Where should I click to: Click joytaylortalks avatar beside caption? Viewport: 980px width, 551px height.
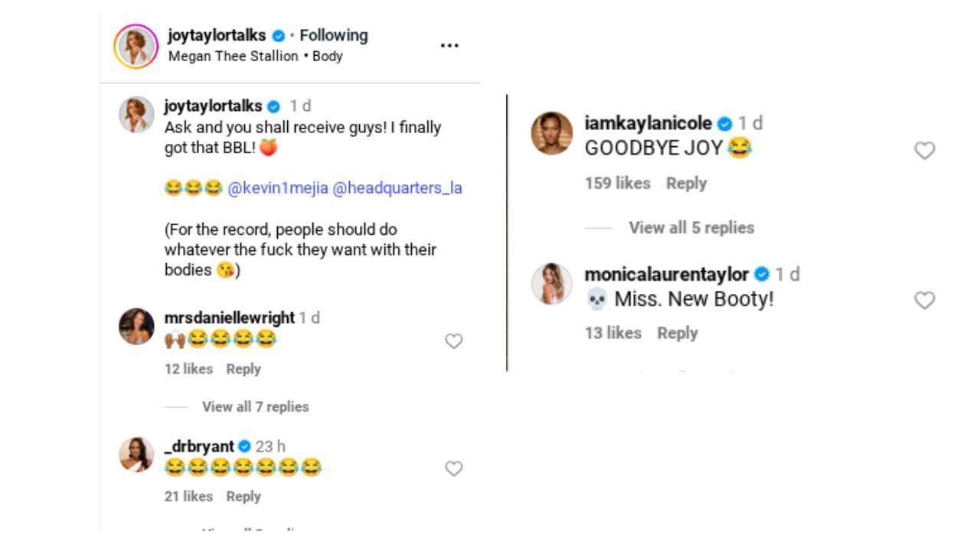(136, 115)
